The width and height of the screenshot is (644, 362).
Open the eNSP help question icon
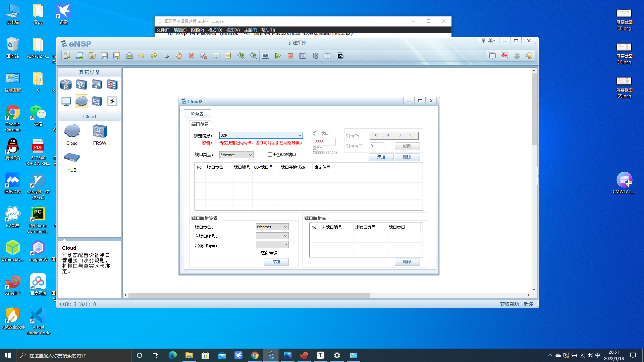click(529, 56)
